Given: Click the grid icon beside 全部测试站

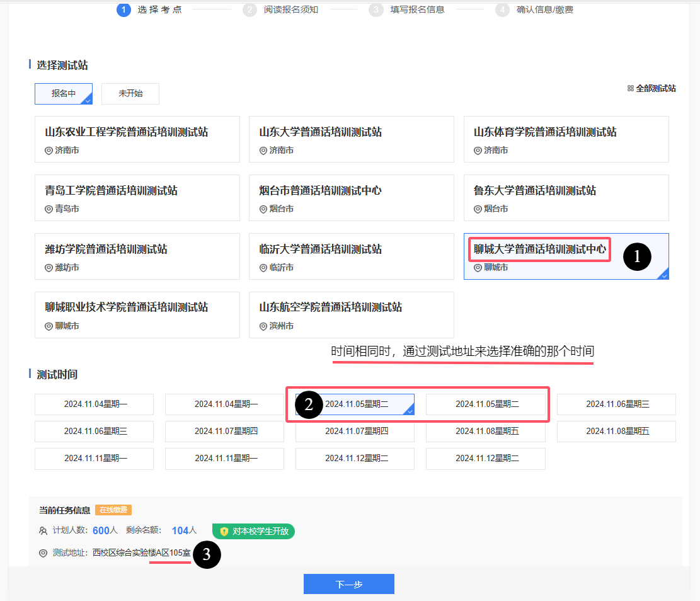Looking at the screenshot, I should pyautogui.click(x=630, y=89).
